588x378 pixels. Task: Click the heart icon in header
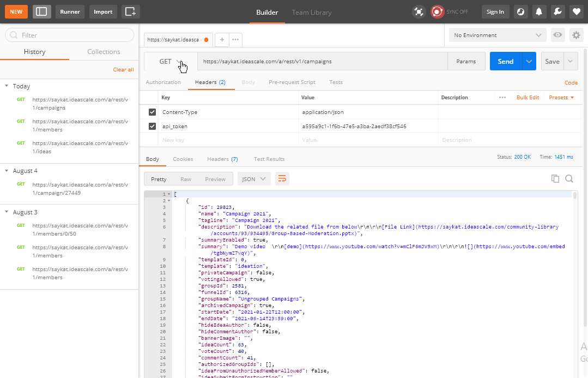click(x=575, y=11)
